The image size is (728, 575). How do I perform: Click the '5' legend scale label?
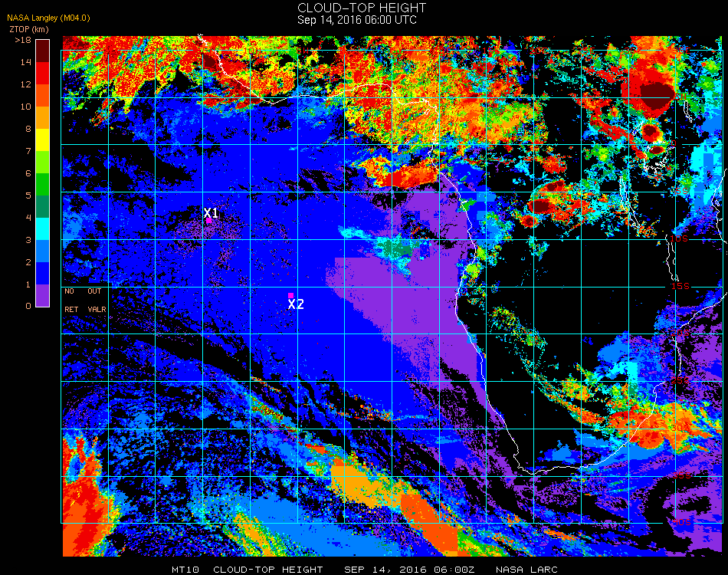[28, 195]
